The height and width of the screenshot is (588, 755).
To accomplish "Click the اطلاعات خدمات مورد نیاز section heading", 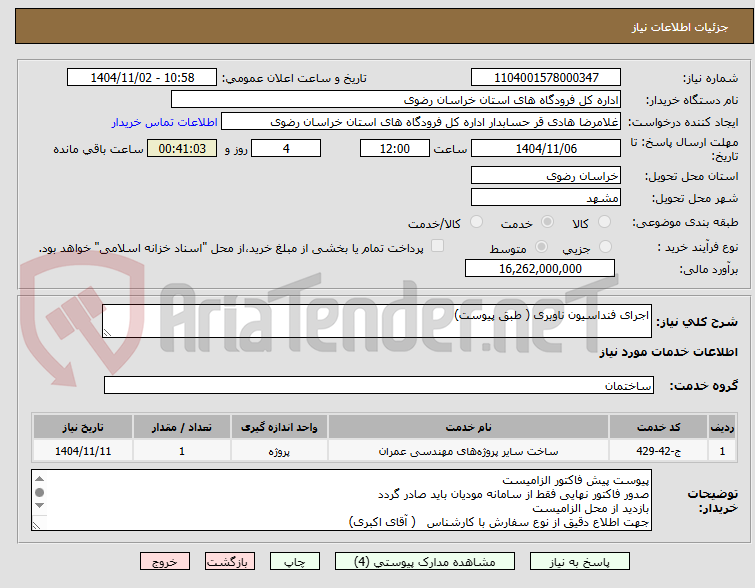I will (668, 352).
